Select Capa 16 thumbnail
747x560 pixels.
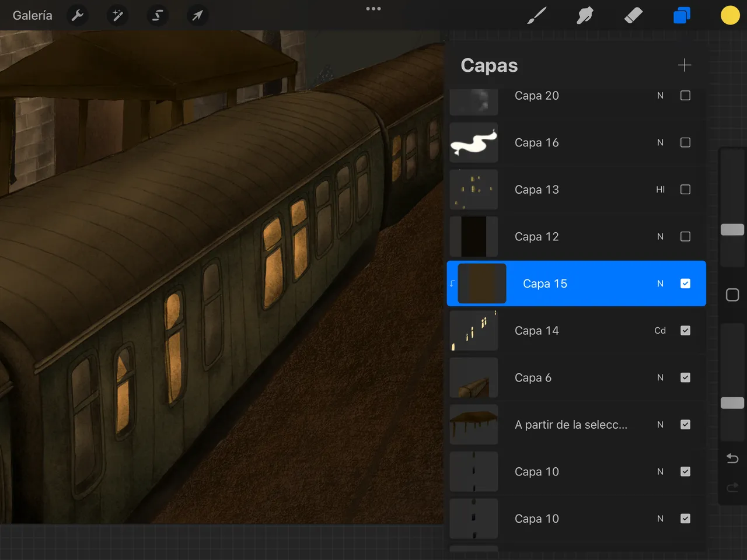(x=474, y=142)
